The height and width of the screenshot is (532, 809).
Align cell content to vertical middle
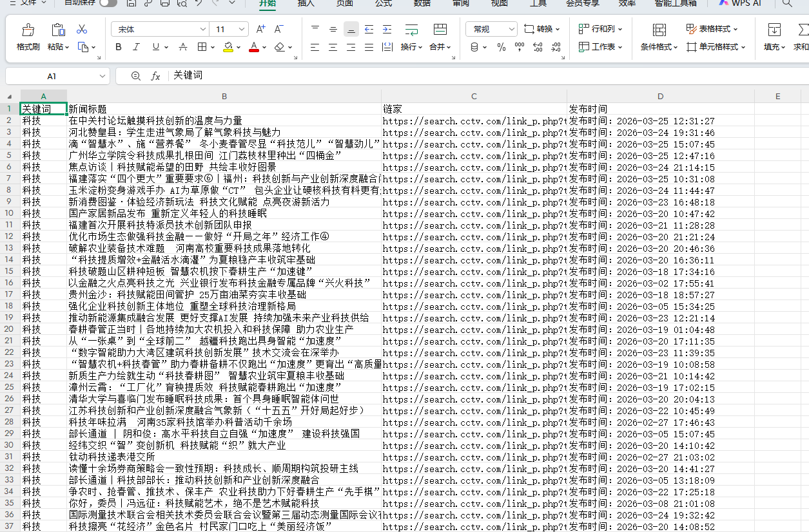pos(333,29)
